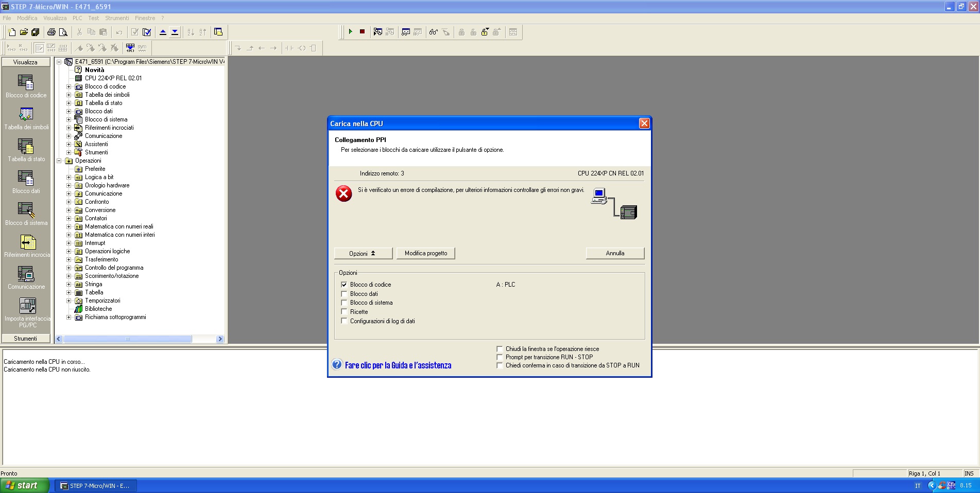Image resolution: width=980 pixels, height=493 pixels.
Task: Enable Prompt per transizione RUN - STOP
Action: point(500,357)
